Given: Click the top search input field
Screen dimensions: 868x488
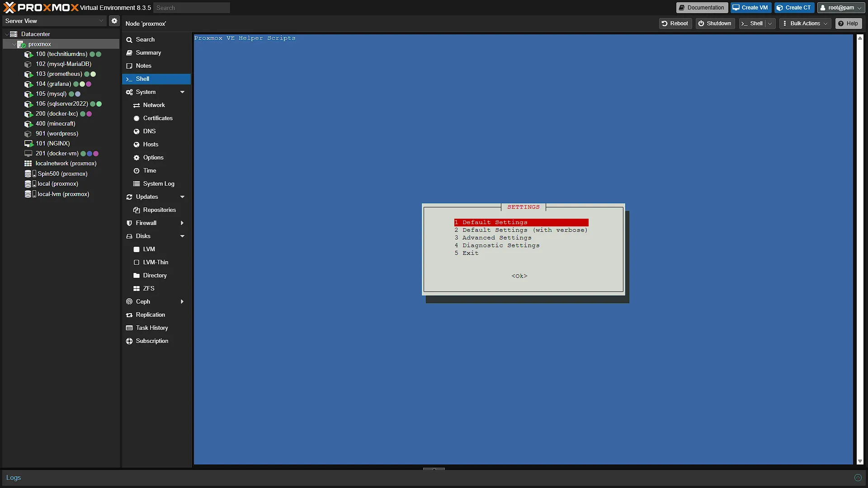Looking at the screenshot, I should click(x=191, y=8).
